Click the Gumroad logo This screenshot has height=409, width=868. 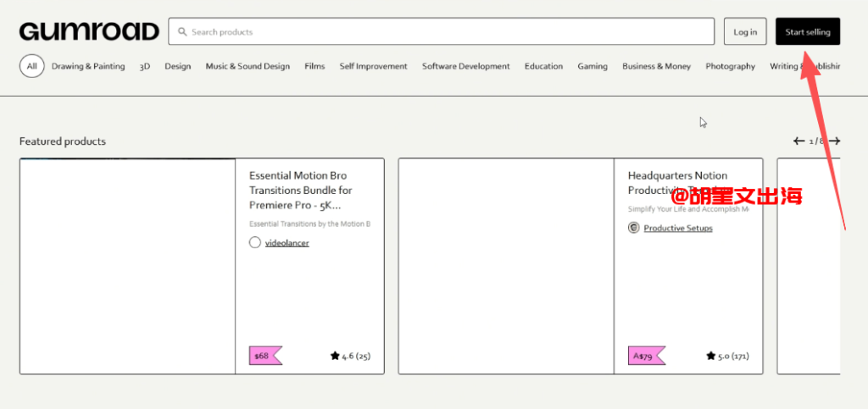coord(89,31)
